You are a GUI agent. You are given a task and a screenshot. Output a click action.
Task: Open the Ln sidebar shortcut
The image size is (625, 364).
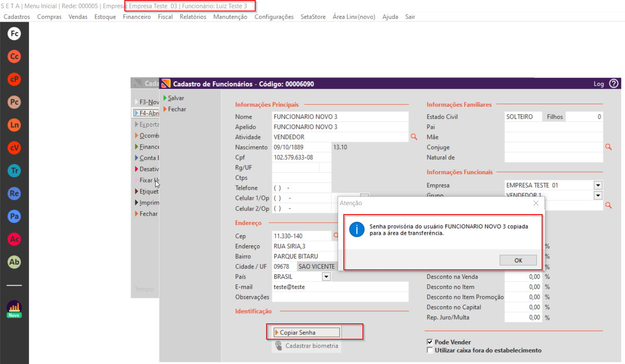(14, 125)
